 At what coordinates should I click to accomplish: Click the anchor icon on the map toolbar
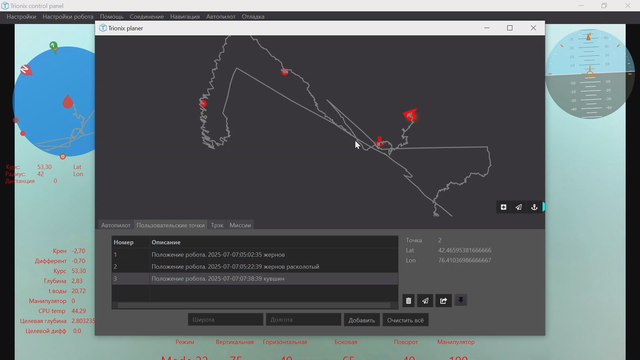[x=534, y=207]
